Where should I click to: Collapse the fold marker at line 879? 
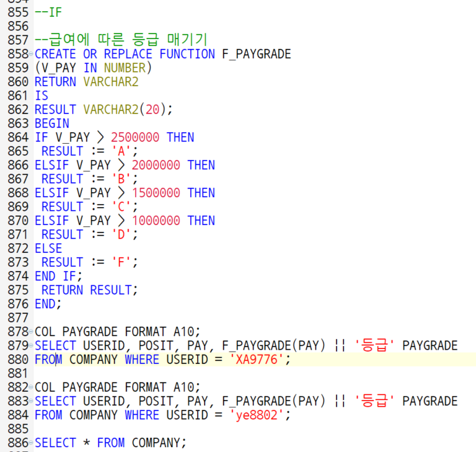coord(31,346)
